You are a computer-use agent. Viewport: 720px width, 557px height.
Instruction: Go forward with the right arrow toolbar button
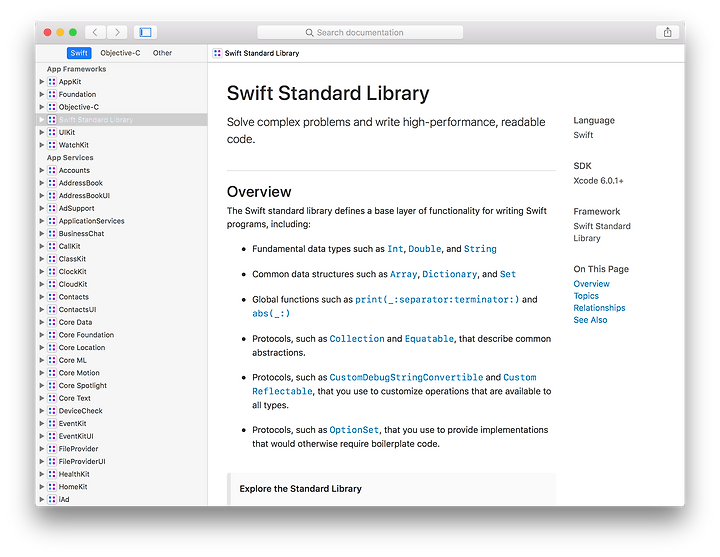(117, 32)
